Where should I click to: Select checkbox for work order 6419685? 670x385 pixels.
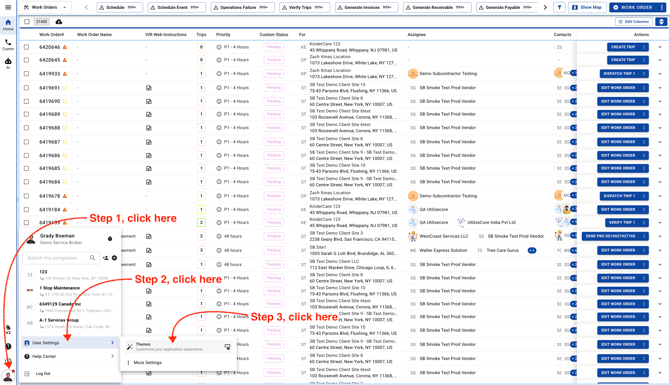point(26,168)
